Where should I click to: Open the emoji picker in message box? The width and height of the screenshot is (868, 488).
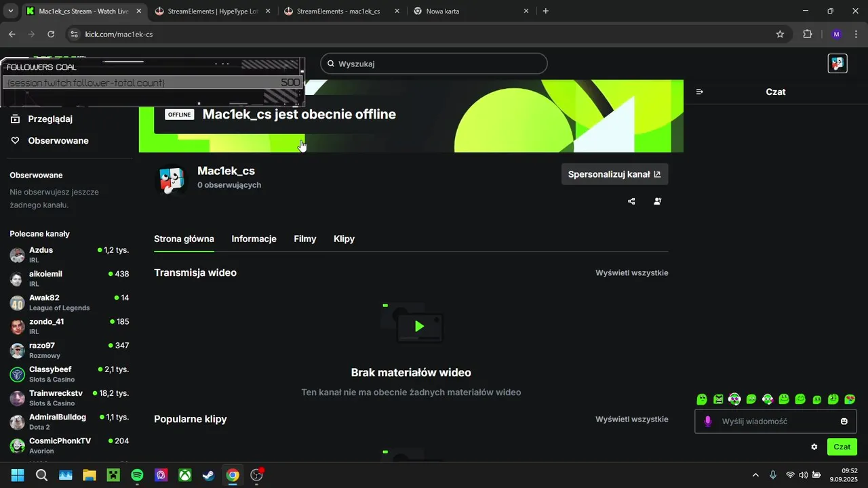point(844,421)
